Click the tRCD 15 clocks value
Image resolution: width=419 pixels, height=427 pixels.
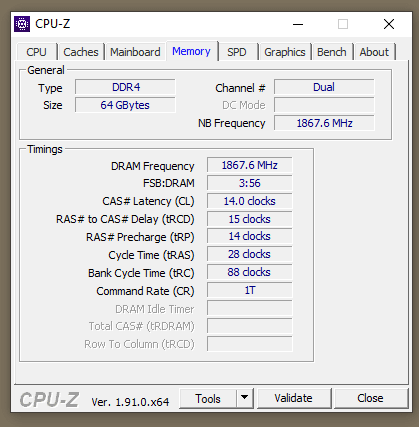(x=250, y=219)
